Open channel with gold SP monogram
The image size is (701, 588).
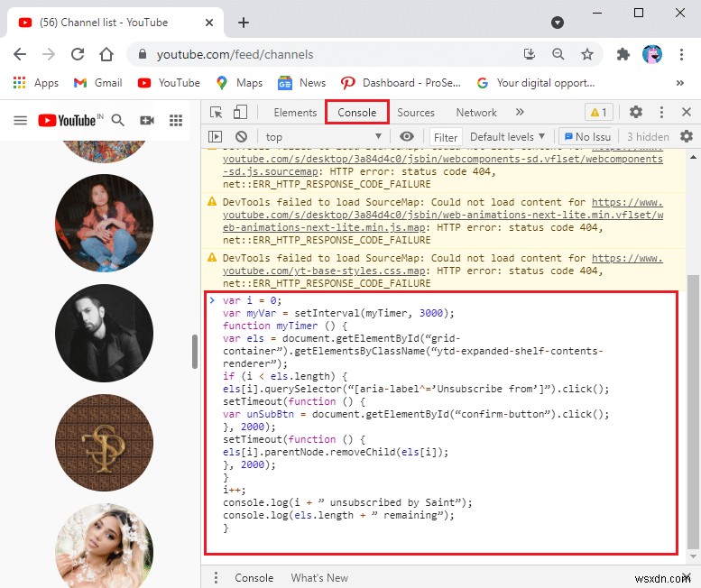click(104, 442)
